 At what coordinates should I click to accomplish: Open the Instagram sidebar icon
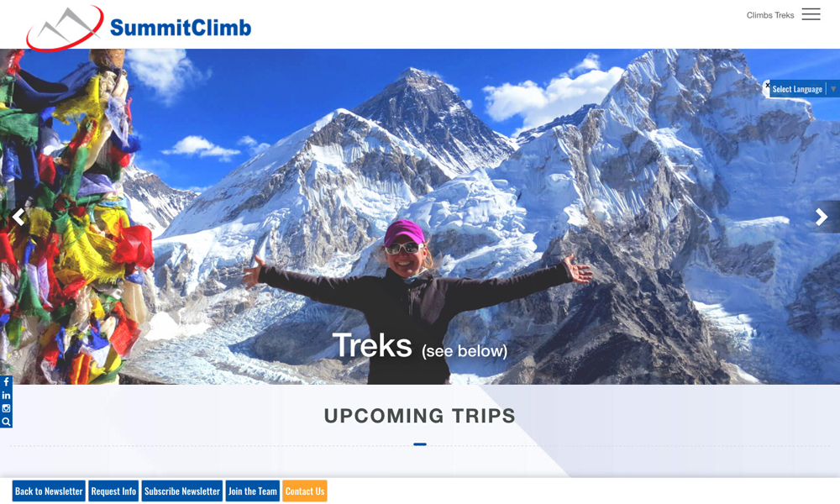click(x=6, y=408)
